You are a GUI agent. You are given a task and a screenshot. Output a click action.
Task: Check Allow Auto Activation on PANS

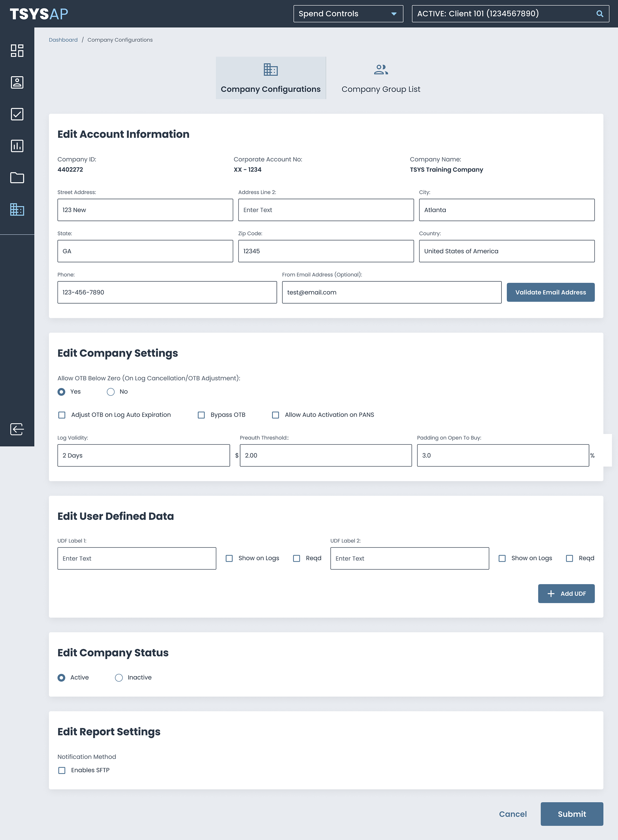click(275, 415)
